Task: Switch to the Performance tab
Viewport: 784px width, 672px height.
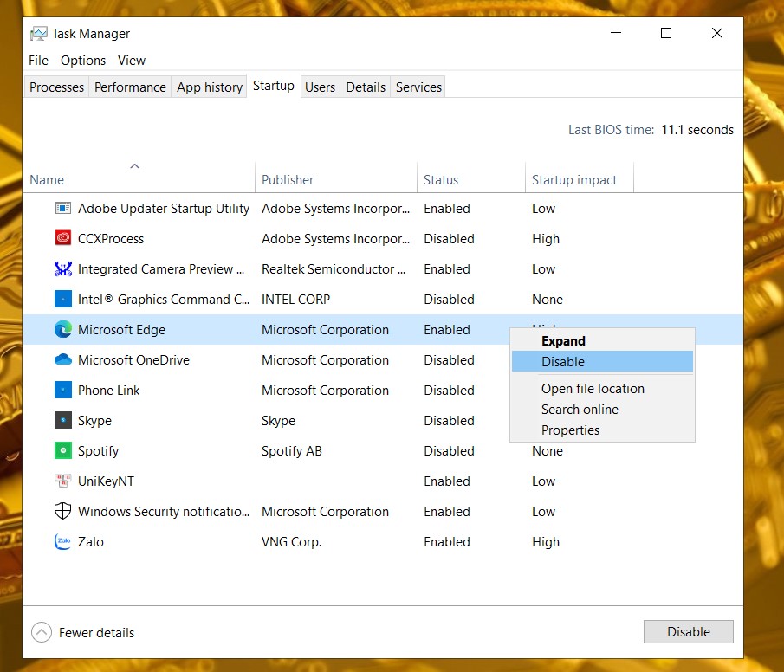Action: [x=130, y=87]
